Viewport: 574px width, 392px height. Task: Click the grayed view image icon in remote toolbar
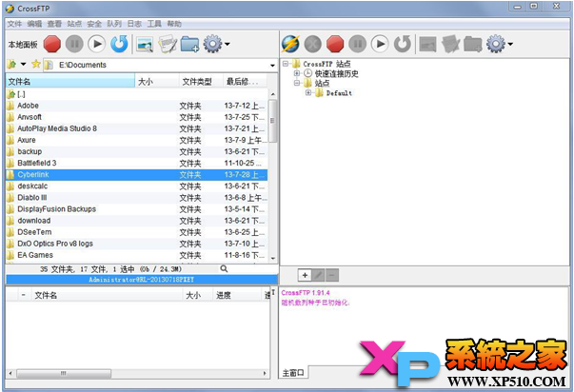tap(427, 45)
